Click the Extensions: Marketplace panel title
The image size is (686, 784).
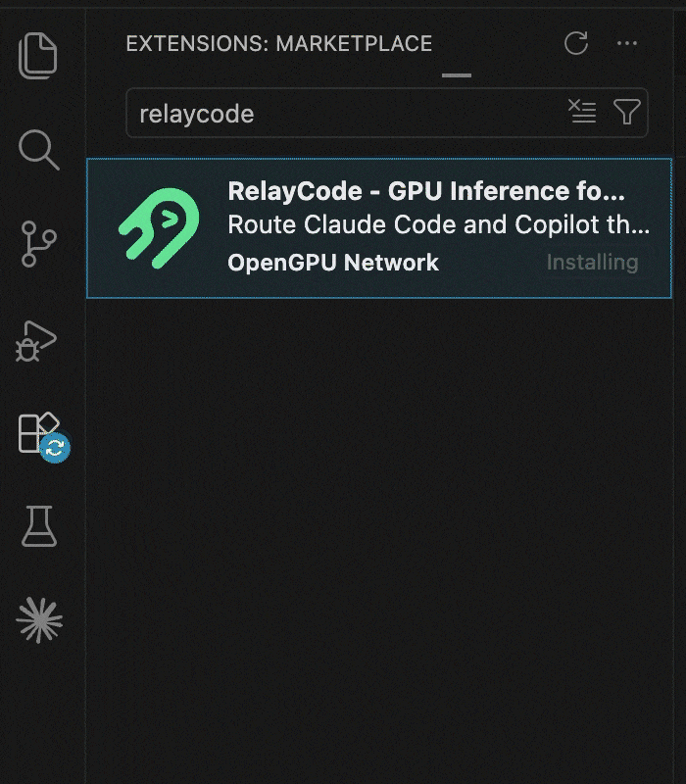point(279,43)
